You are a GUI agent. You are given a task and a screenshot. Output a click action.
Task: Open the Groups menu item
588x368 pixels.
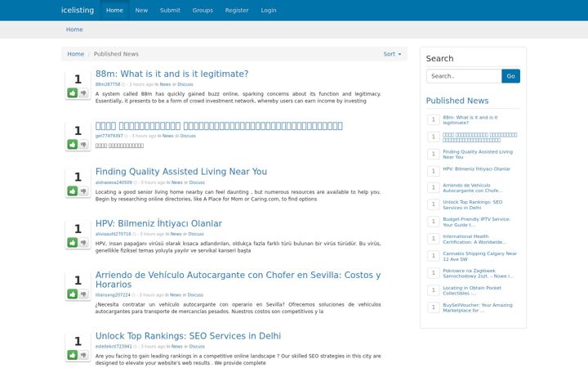point(203,10)
